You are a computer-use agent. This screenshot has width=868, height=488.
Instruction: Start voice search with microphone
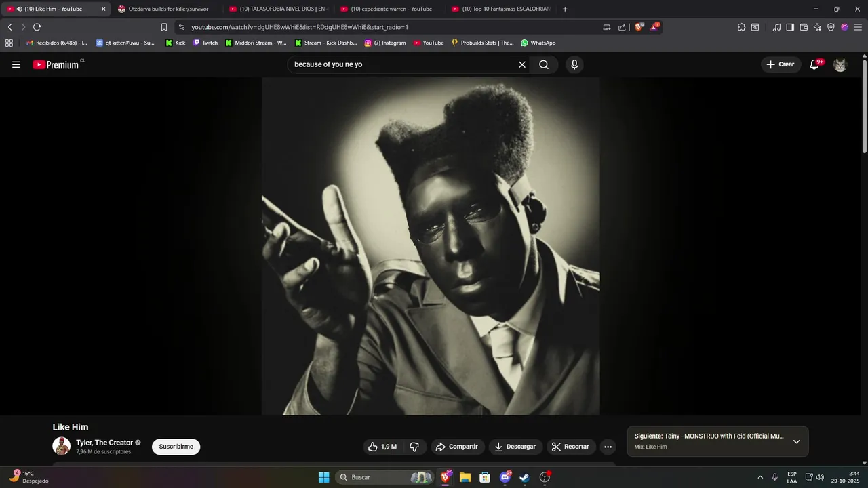[574, 64]
